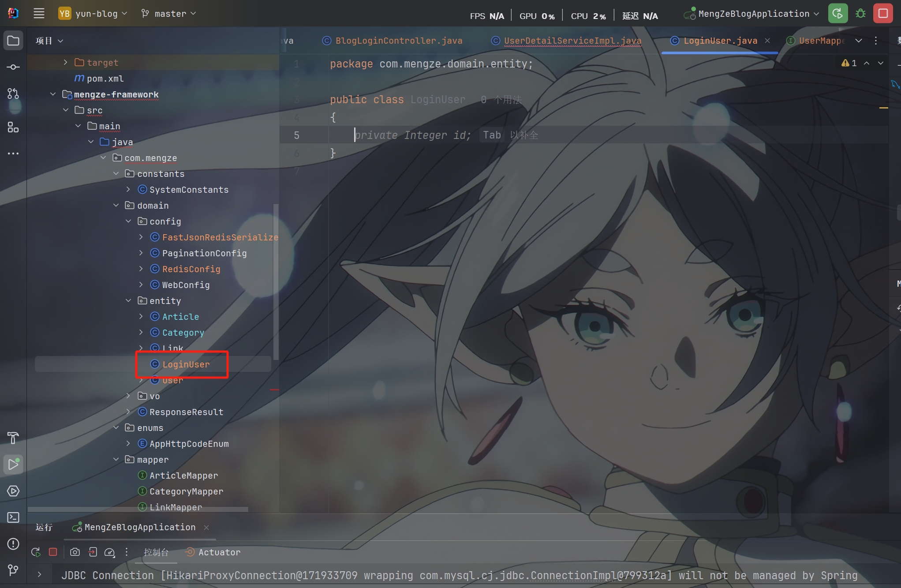Open the Terminal tool window

pyautogui.click(x=13, y=517)
